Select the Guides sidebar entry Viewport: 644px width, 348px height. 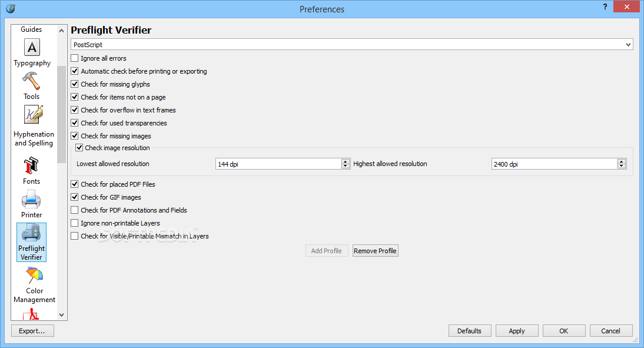(31, 29)
